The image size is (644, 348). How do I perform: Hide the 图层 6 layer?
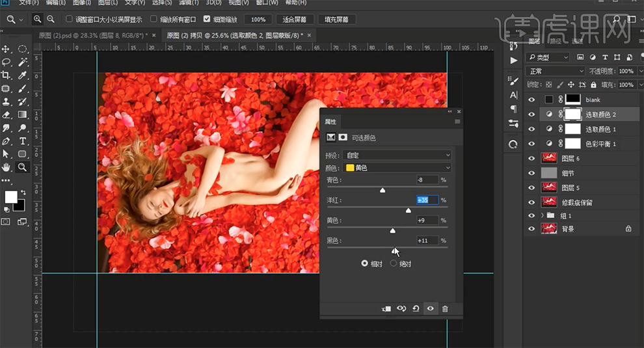[532, 158]
